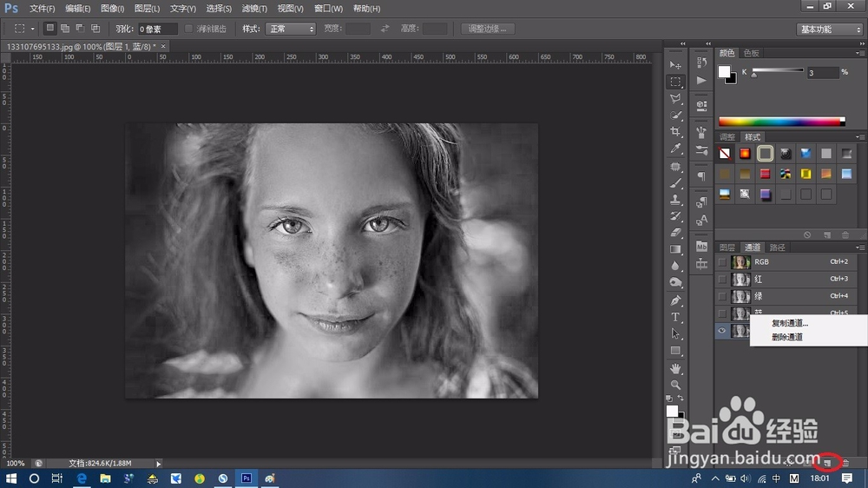The width and height of the screenshot is (868, 488).
Task: Hide the copied channel via eye icon
Action: (x=722, y=331)
